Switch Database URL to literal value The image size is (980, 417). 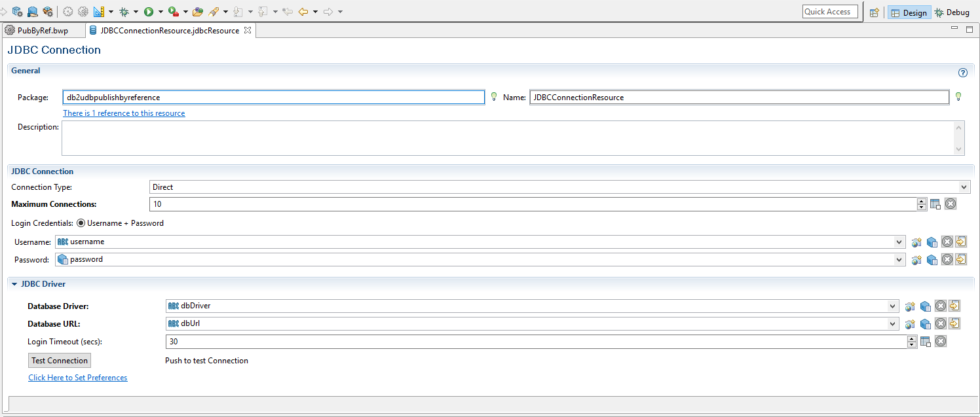[954, 323]
